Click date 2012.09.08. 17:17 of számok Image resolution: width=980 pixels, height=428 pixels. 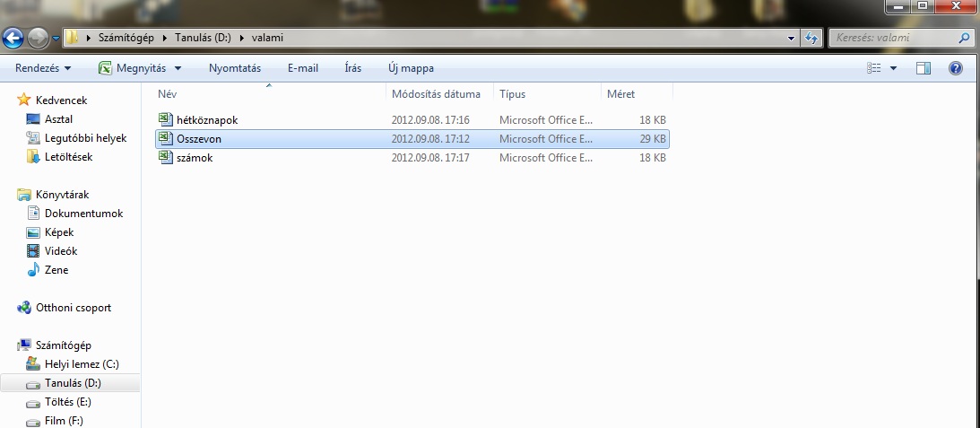point(430,158)
